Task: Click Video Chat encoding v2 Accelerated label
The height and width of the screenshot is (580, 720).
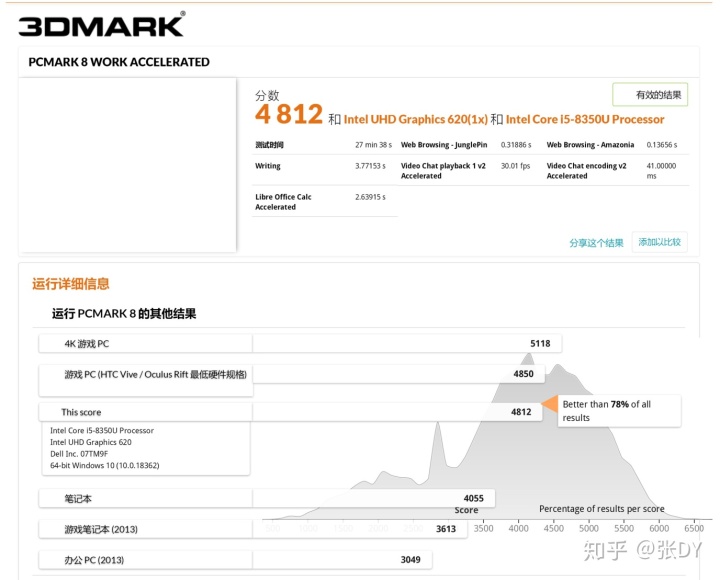Action: pos(586,171)
